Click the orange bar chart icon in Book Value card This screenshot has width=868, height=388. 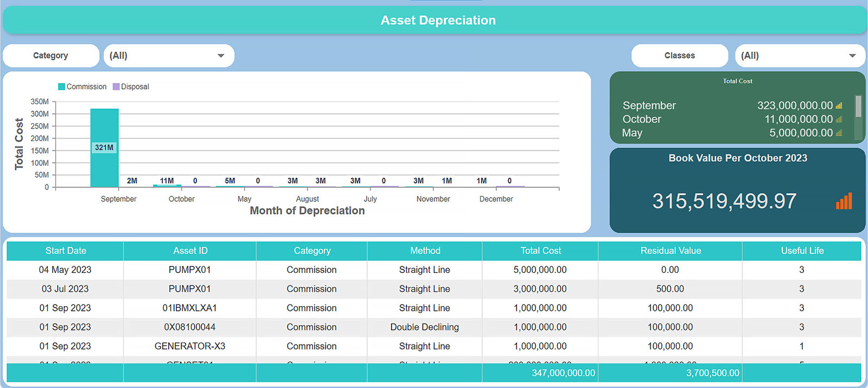[844, 201]
